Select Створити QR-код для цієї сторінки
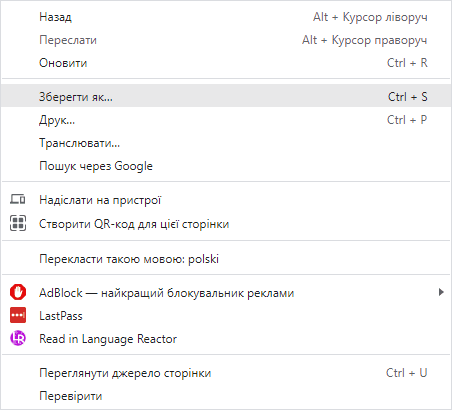This screenshot has width=452, height=410. (x=226, y=224)
